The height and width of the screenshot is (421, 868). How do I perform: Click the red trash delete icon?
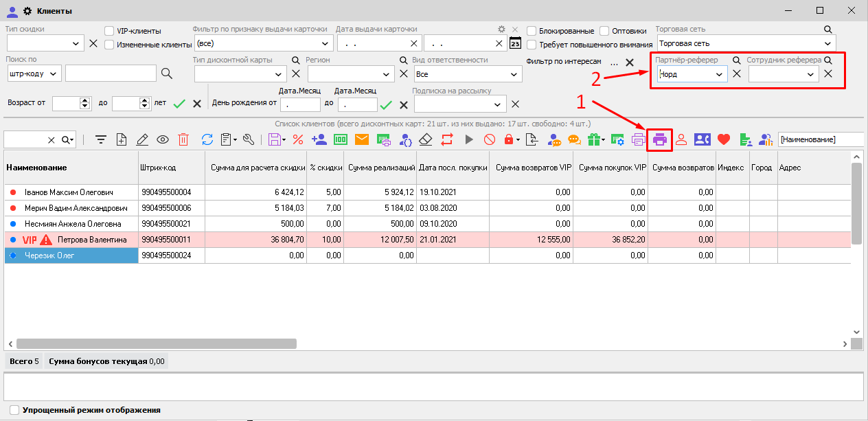(183, 139)
